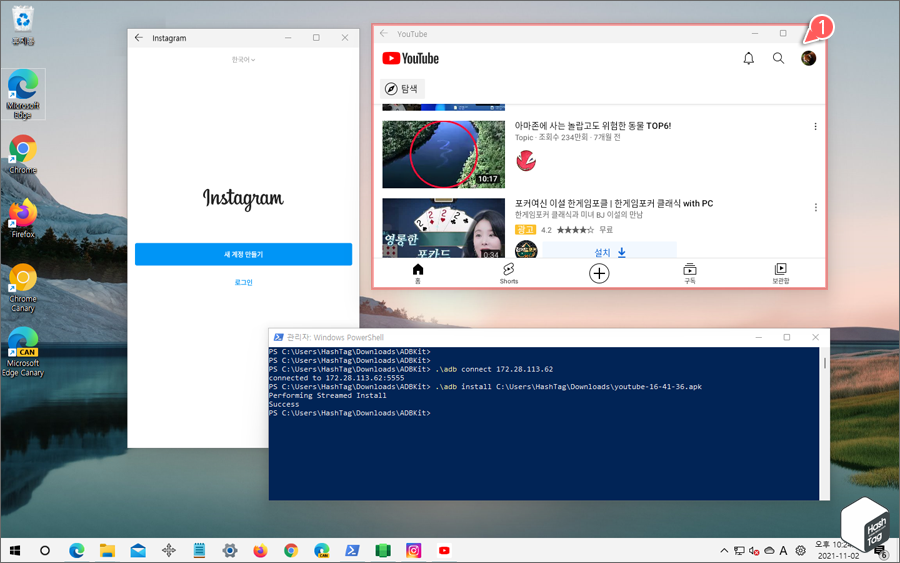Open File Explorer from the taskbar

click(x=107, y=551)
